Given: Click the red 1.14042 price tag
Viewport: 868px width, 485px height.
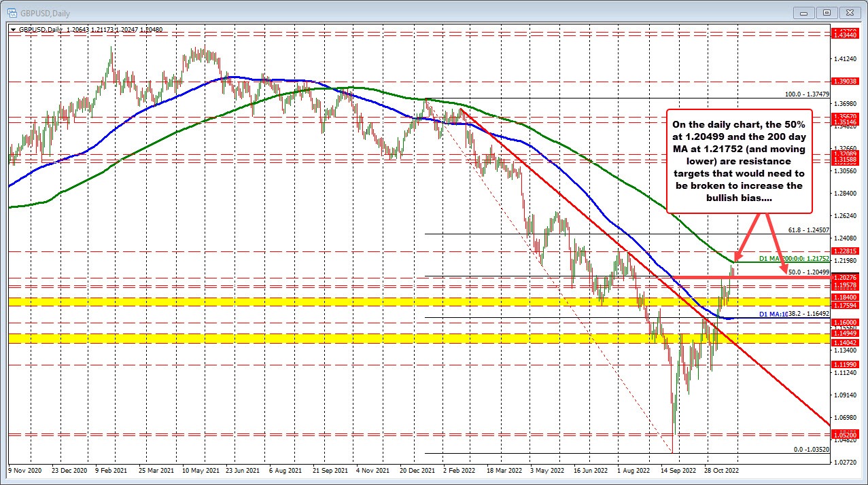Looking at the screenshot, I should point(845,343).
